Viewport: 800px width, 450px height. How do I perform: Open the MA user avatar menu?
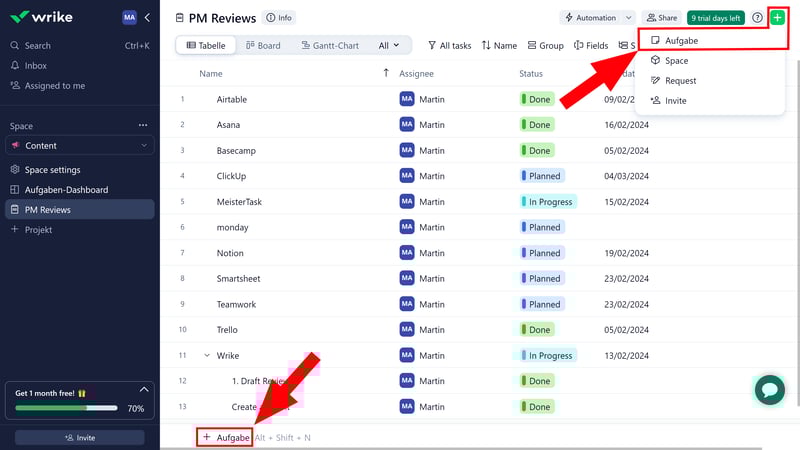coord(130,17)
